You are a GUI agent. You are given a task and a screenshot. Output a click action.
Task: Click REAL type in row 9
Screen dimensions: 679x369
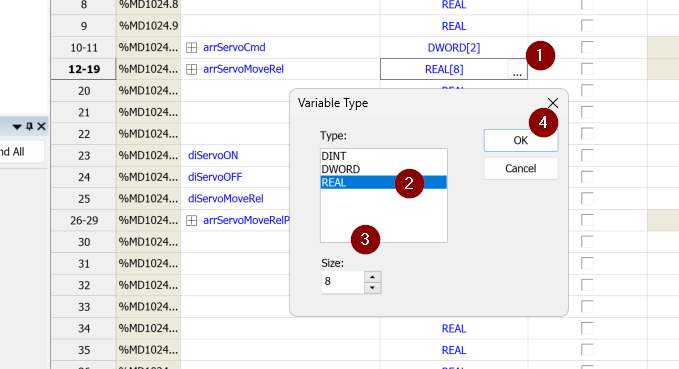click(454, 26)
